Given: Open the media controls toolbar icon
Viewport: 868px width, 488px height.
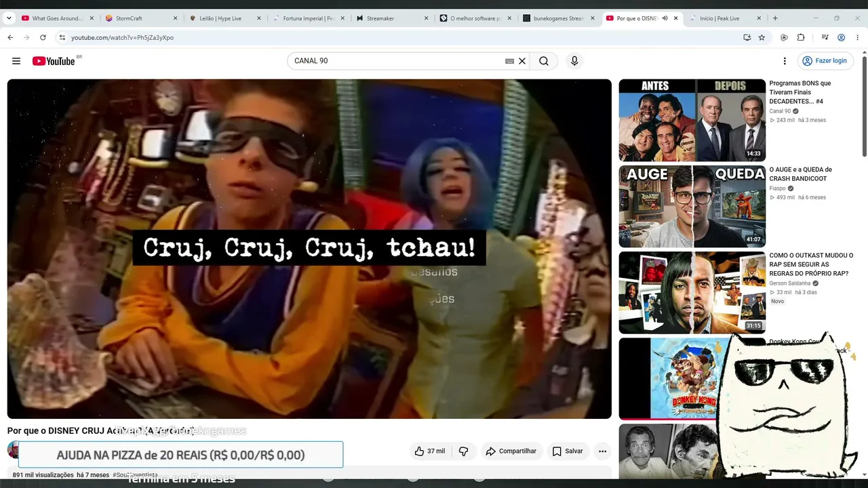Looking at the screenshot, I should [x=825, y=37].
